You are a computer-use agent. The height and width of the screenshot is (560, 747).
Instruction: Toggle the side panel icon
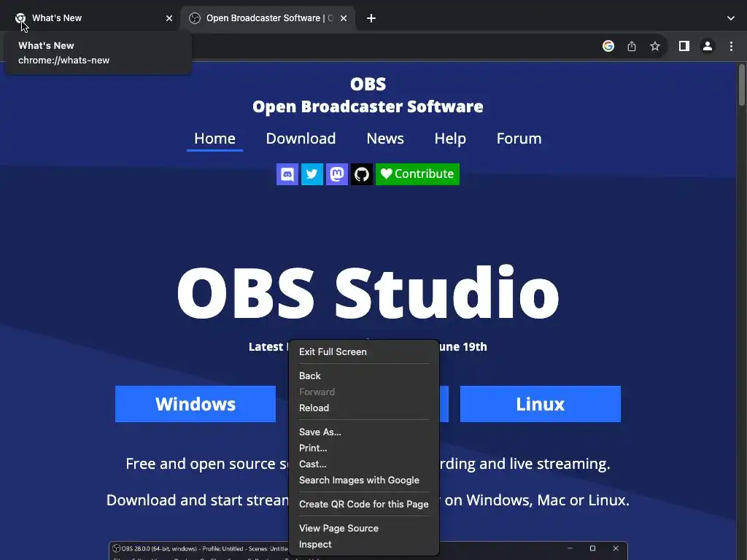(x=684, y=46)
